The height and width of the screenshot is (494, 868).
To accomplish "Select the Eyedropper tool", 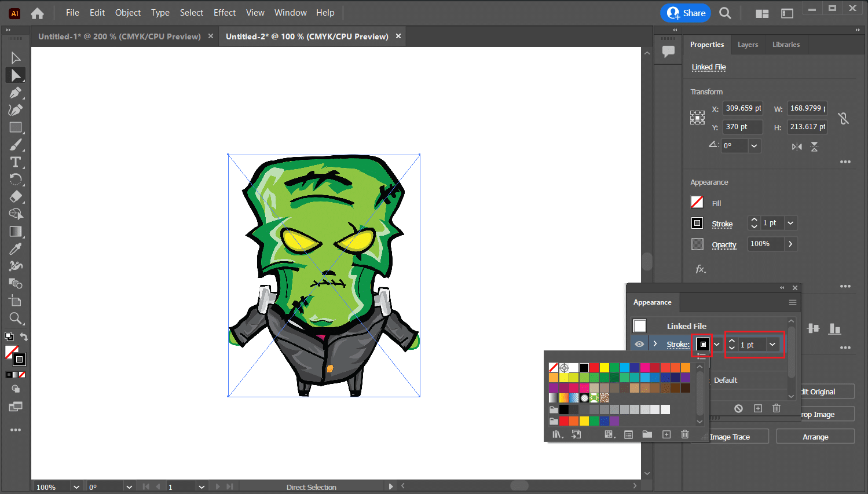I will point(16,249).
